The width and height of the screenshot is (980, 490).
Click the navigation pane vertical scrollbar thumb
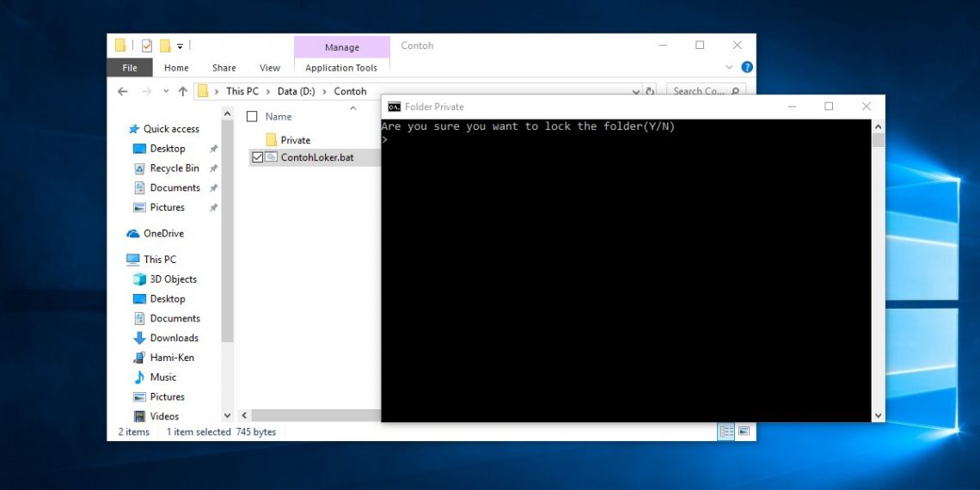[227, 231]
